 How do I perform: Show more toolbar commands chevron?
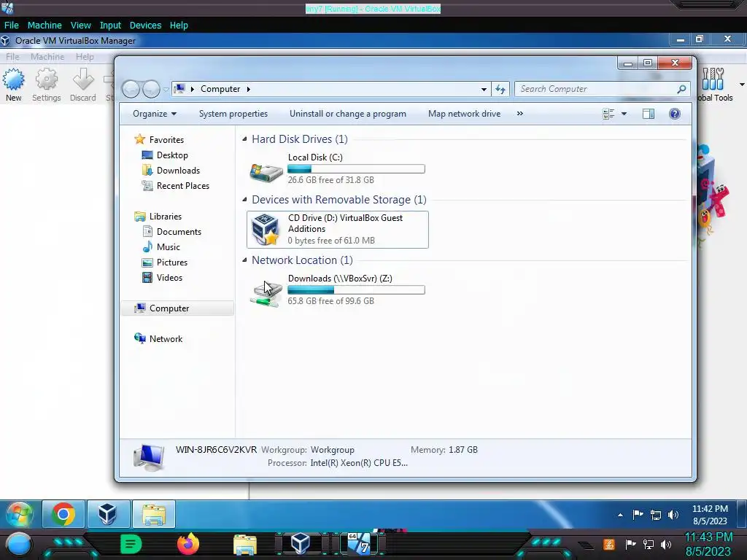(x=519, y=113)
